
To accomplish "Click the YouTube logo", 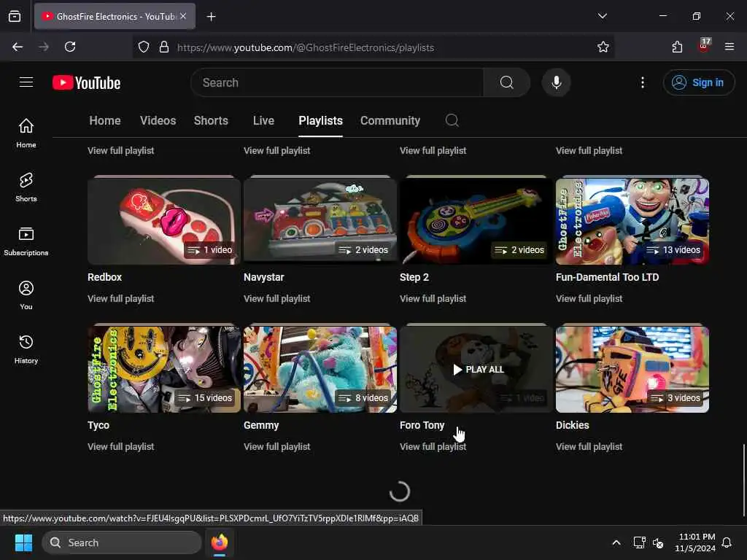I will tap(86, 83).
